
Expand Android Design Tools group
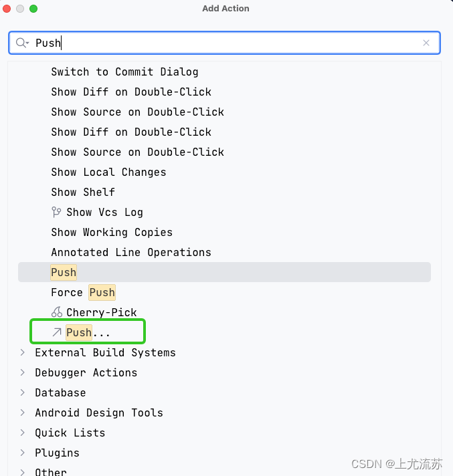(x=22, y=412)
